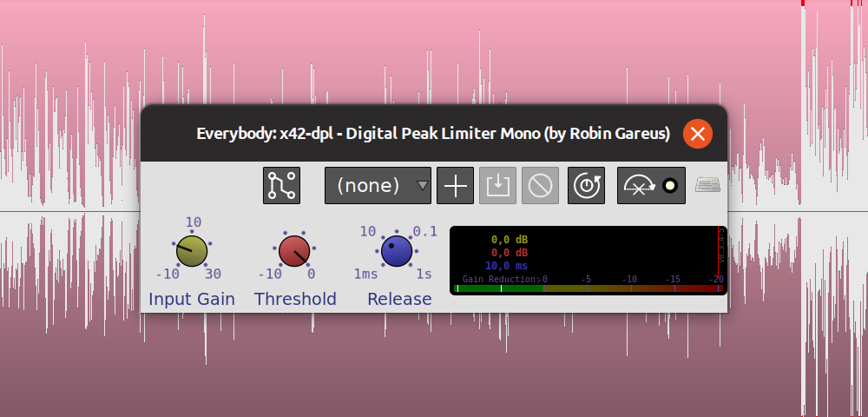Screen dimensions: 868x417
Task: Open the pin connections manager
Action: click(281, 186)
